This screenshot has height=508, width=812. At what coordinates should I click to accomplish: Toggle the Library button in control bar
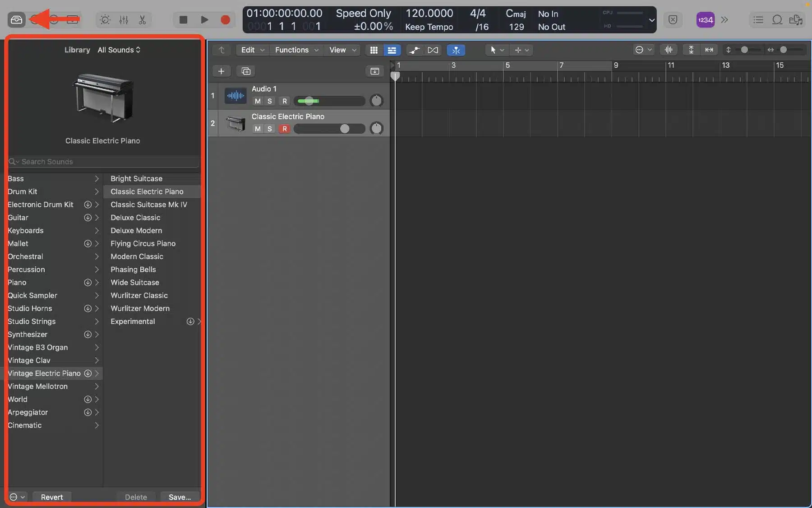[x=16, y=19]
